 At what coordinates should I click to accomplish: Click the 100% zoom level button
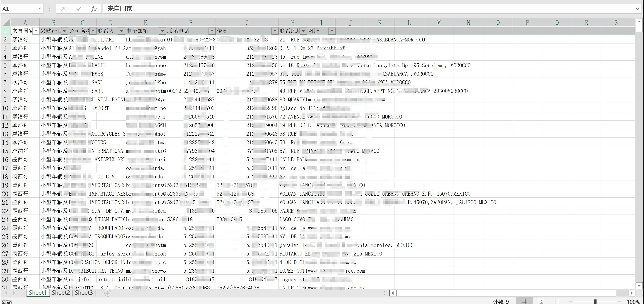point(633,302)
